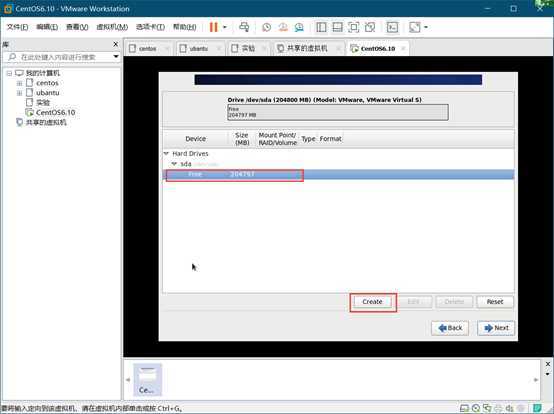
Task: Select CentOS6.10 in the library tree
Action: coord(55,113)
